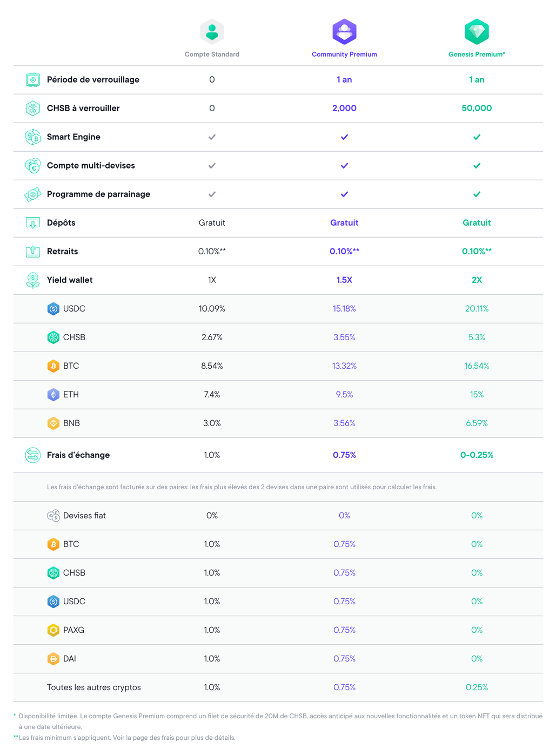Click the Devises fiat coins icon
This screenshot has height=756, width=556.
coord(53,516)
